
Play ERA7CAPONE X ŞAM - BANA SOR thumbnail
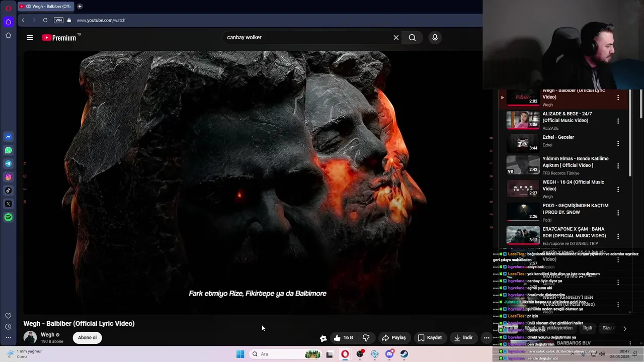[523, 235]
